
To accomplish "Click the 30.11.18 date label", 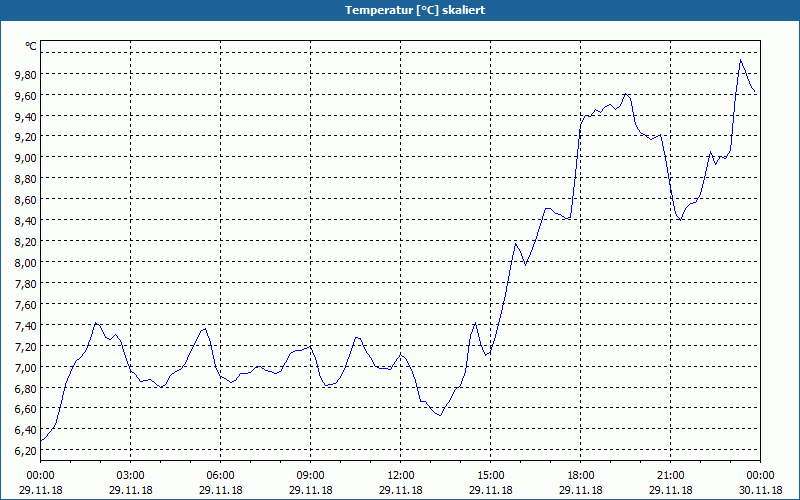I will (760, 490).
